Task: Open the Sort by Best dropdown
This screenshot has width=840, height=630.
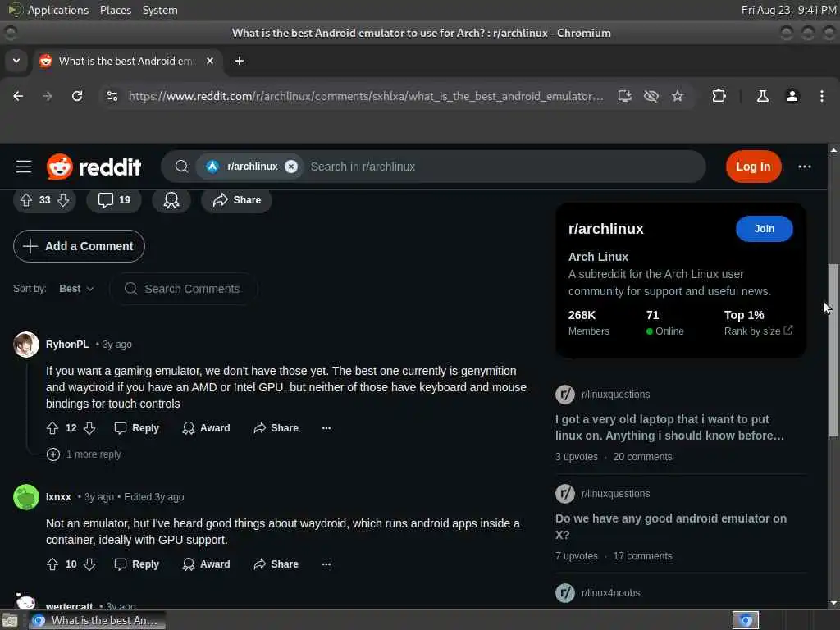Action: 76,289
